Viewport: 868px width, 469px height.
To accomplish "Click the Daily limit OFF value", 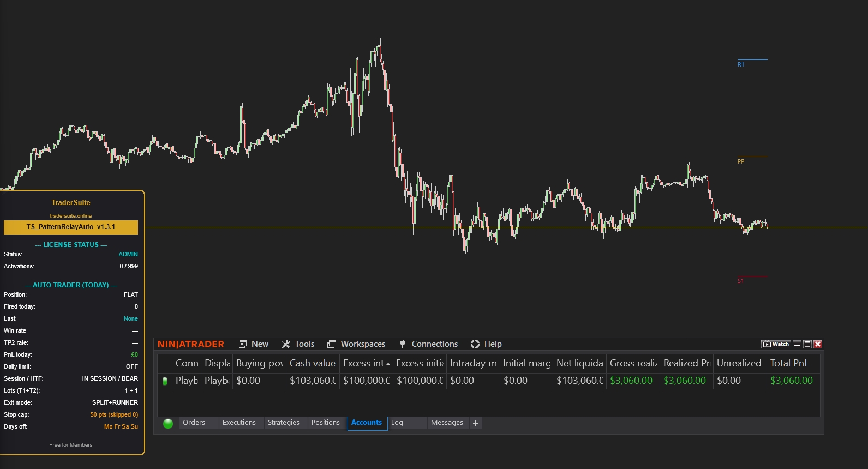I will pyautogui.click(x=132, y=366).
